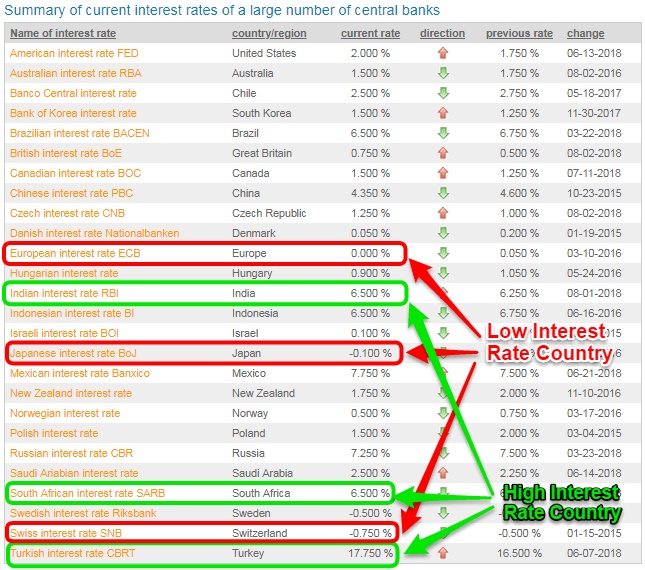
Task: Open Norwegian interest rate link
Action: pos(65,413)
